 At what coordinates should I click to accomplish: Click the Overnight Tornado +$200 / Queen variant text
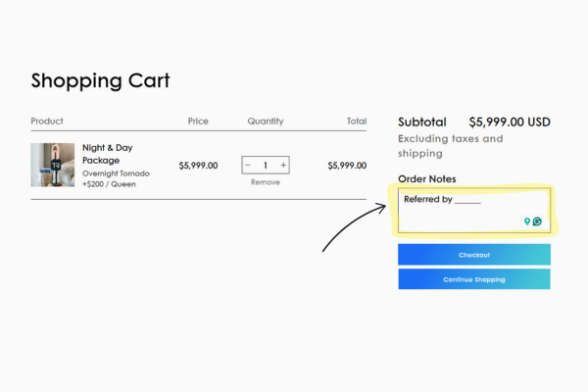[x=116, y=178]
